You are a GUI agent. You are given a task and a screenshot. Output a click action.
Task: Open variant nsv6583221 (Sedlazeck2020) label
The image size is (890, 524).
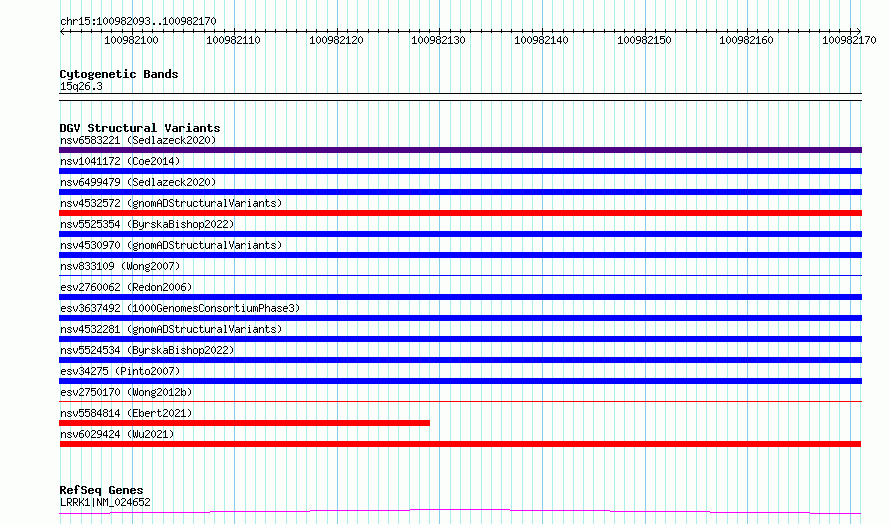point(138,140)
